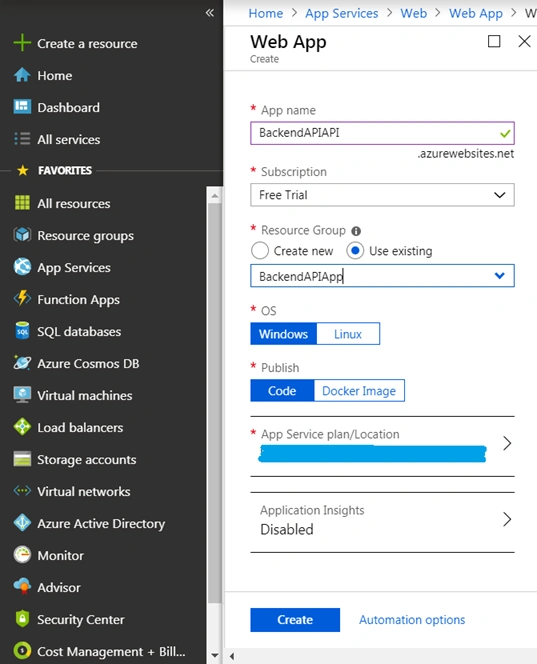Open Storage accounts menu item
Screen dimensions: 537x664
pos(87,459)
